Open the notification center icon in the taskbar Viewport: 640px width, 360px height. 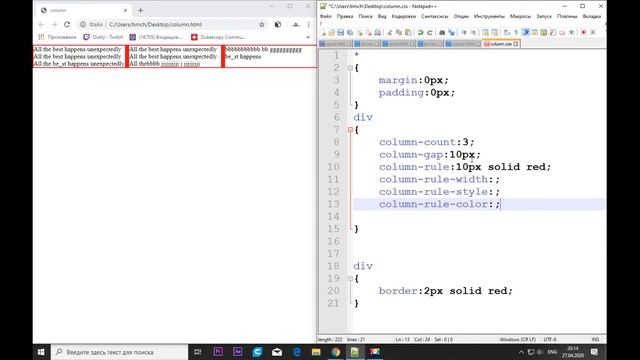coord(594,352)
